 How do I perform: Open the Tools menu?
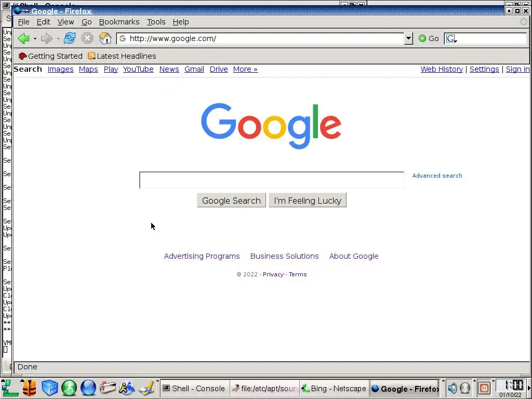(x=156, y=22)
